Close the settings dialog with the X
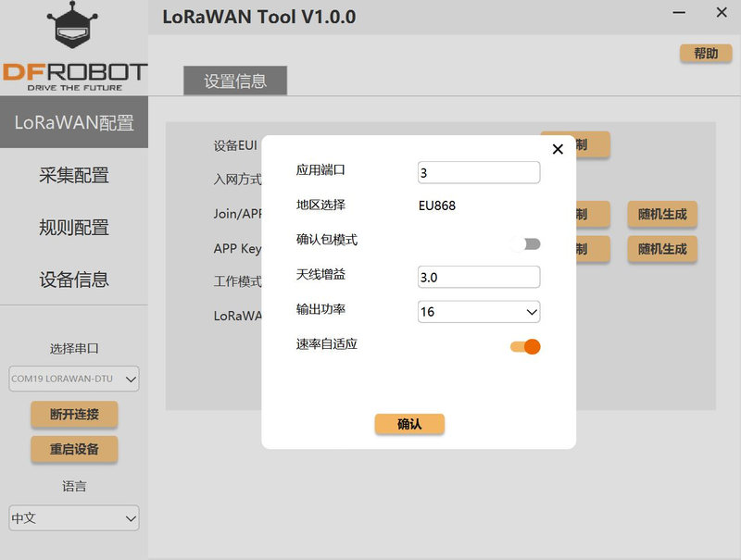This screenshot has width=741, height=560. (x=558, y=149)
